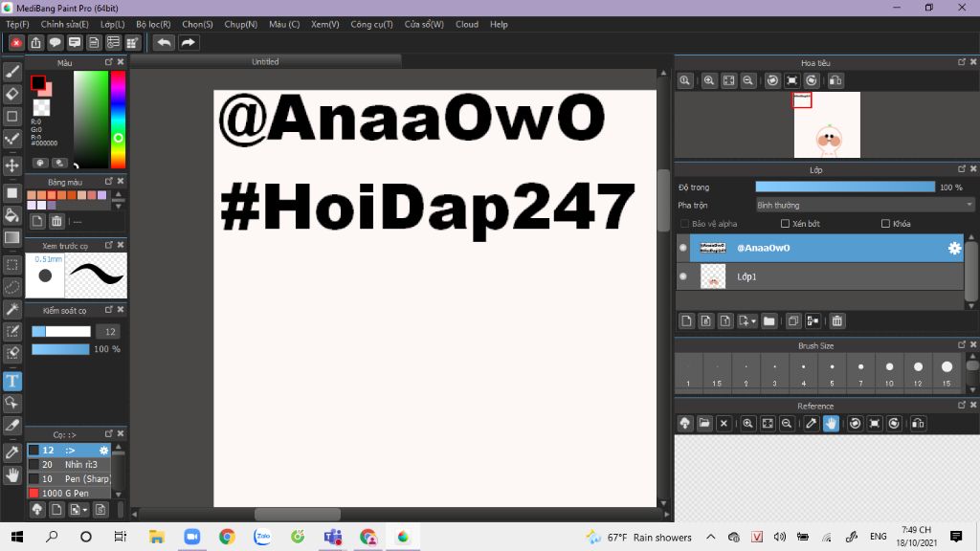Toggle Bảo vệ alpha checkbox
Screen dimensions: 980x551
point(684,224)
